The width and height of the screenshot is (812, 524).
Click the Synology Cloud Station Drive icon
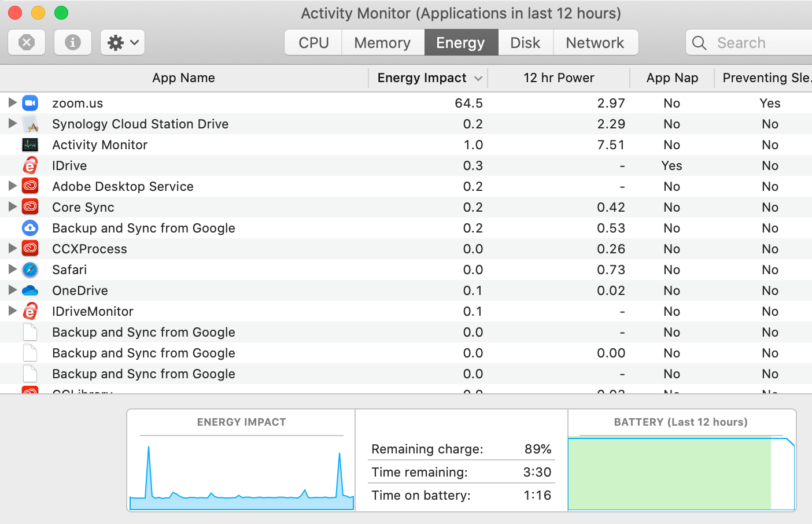point(30,124)
